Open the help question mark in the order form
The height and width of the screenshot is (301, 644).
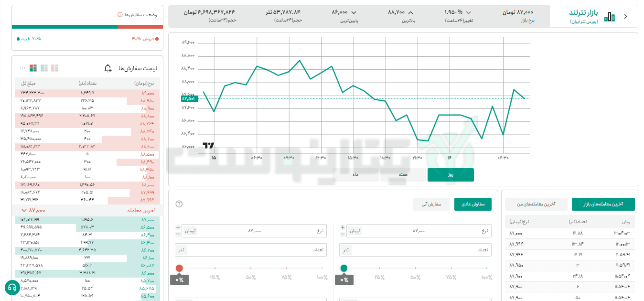pyautogui.click(x=178, y=204)
